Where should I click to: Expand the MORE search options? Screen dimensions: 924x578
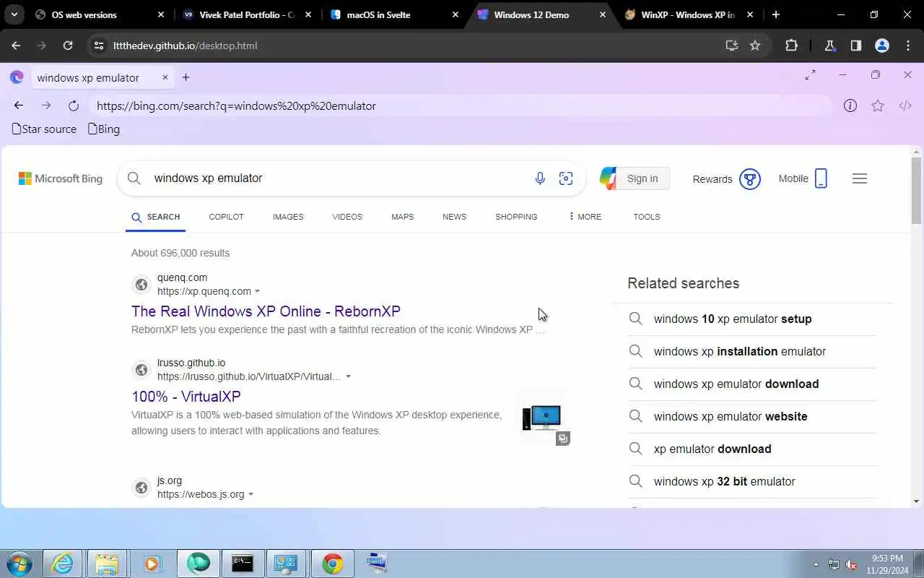click(x=585, y=217)
